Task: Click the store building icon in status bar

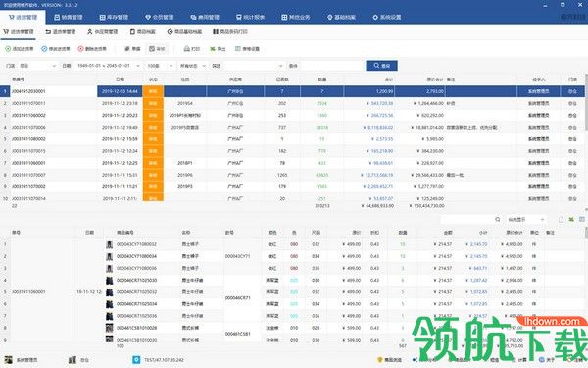Action: 73,360
